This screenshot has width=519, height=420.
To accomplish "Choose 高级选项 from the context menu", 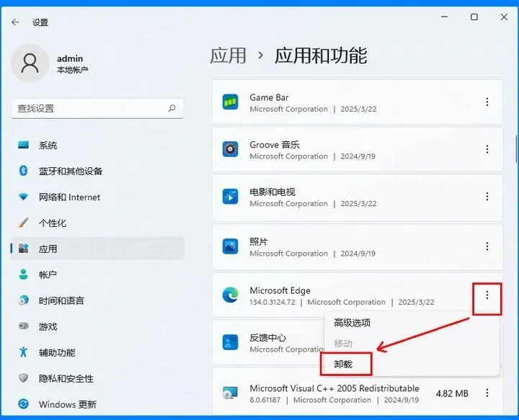I will click(352, 323).
